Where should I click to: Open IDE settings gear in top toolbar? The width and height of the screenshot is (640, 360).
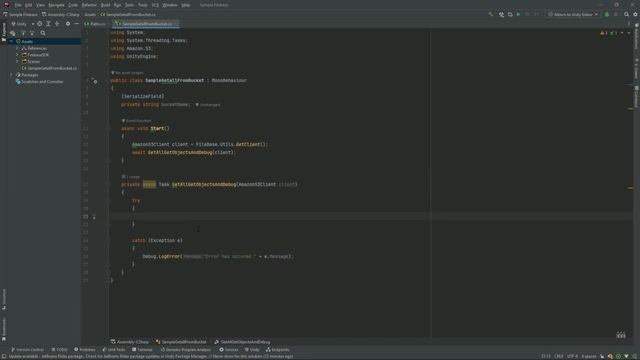point(635,14)
